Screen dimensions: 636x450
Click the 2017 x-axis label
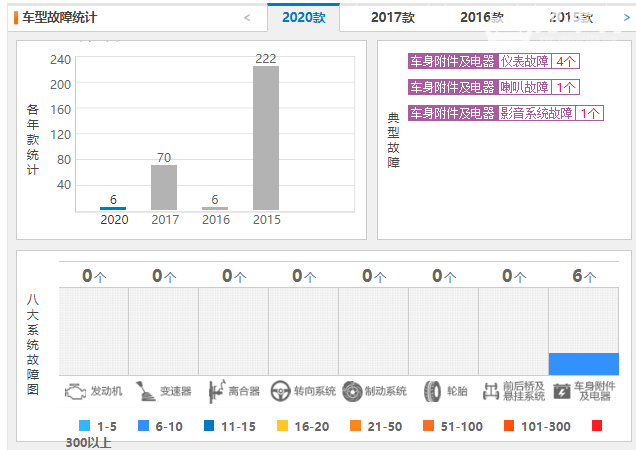[x=165, y=220]
